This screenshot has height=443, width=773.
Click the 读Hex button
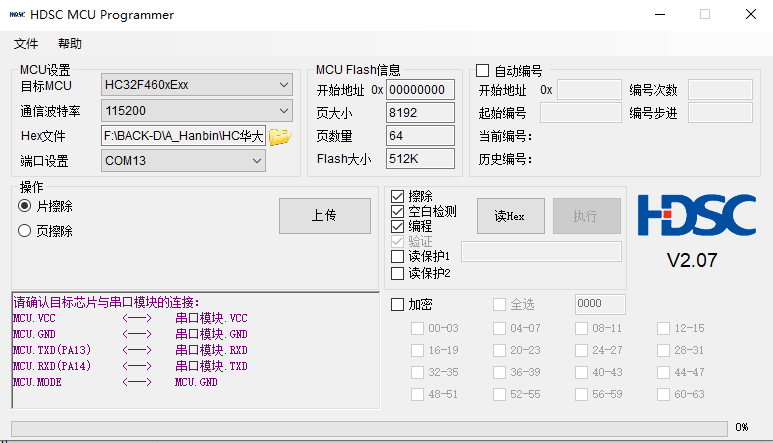click(511, 216)
